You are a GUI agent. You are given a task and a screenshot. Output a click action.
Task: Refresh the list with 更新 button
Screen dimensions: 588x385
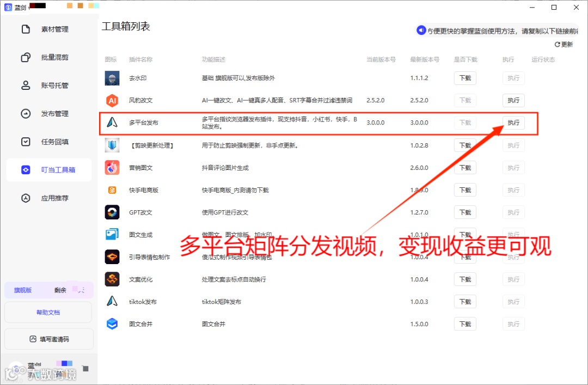click(x=563, y=45)
